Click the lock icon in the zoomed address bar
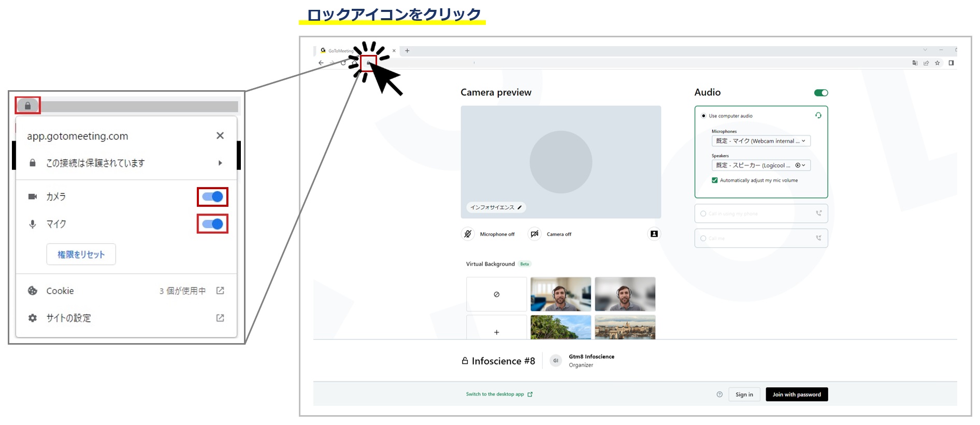980x425 pixels. click(28, 106)
